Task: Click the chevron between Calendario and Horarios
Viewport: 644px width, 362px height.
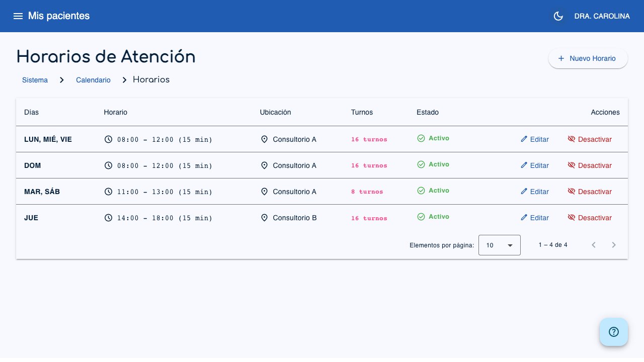Action: tap(124, 79)
